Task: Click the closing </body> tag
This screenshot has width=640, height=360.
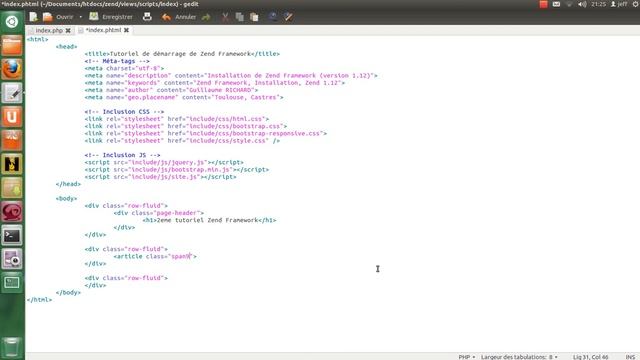Action: tap(68, 293)
